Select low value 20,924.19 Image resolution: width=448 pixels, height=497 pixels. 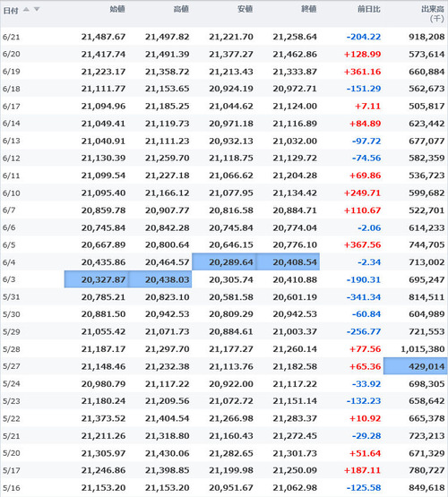tap(231, 89)
